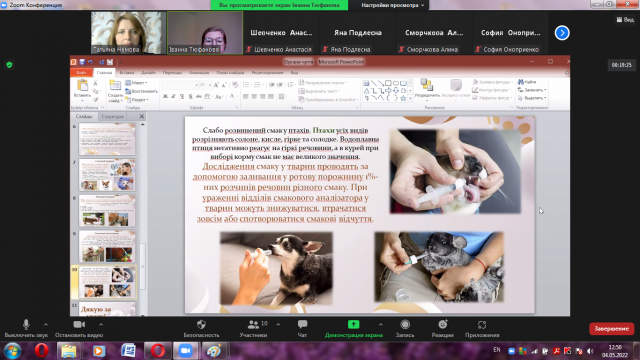Click the Paste clipboard icon
Screen dimensions: 640x360
82,86
